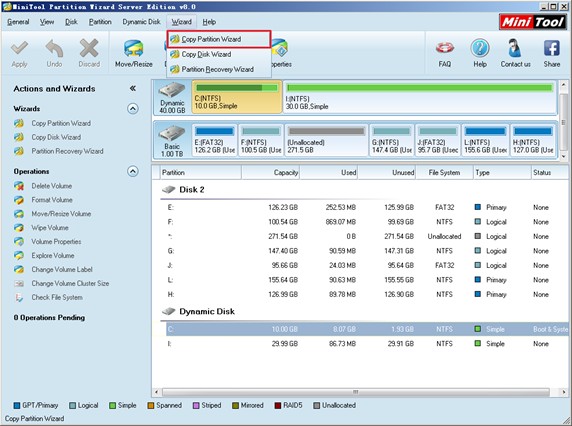Click the disk map scroll down arrow
The width and height of the screenshot is (572, 426).
pyautogui.click(x=564, y=156)
